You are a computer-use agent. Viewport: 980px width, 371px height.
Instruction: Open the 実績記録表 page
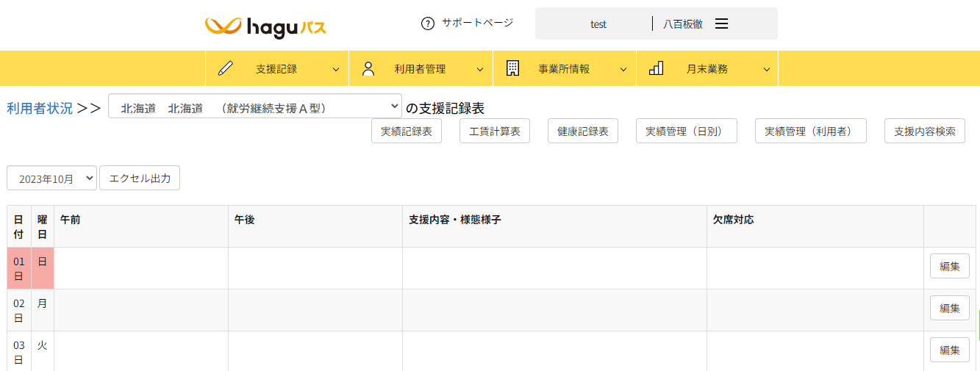point(407,131)
